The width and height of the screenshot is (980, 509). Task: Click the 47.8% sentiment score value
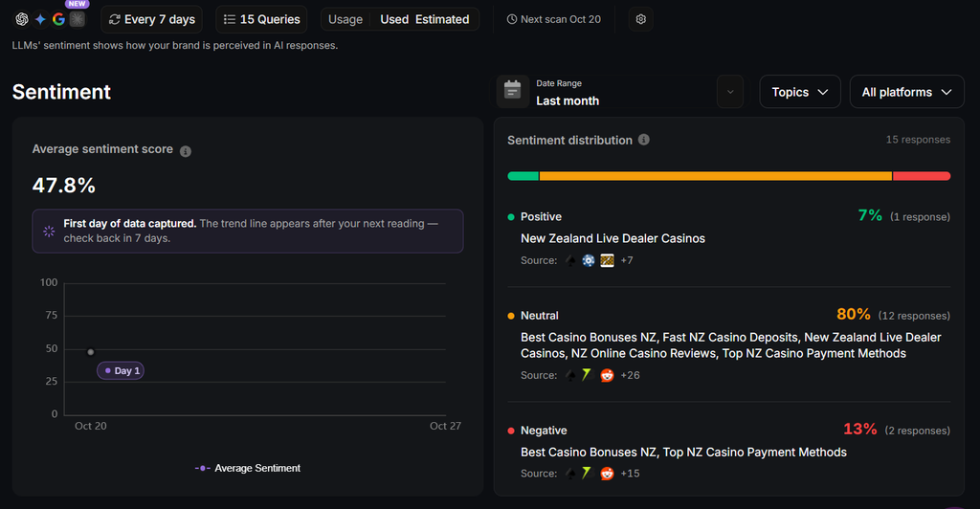[x=64, y=186]
